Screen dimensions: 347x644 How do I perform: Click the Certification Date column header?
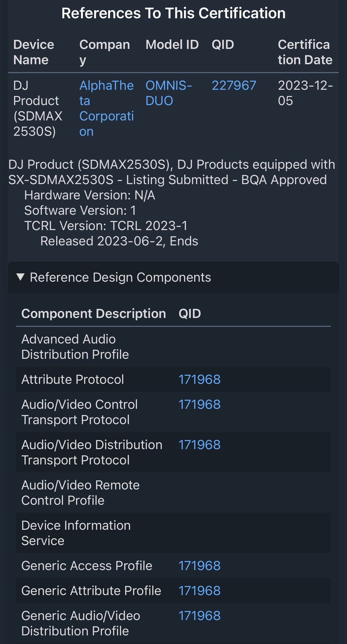pos(305,52)
